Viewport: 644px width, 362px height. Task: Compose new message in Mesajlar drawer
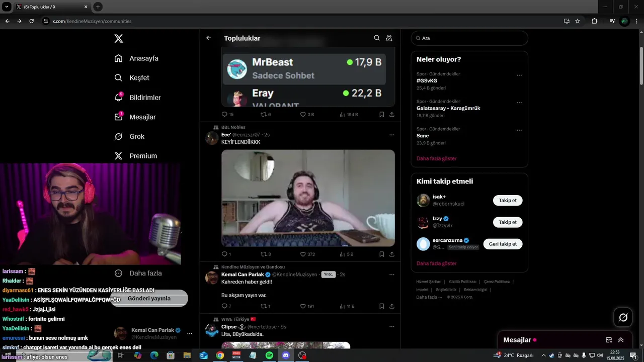coord(608,340)
